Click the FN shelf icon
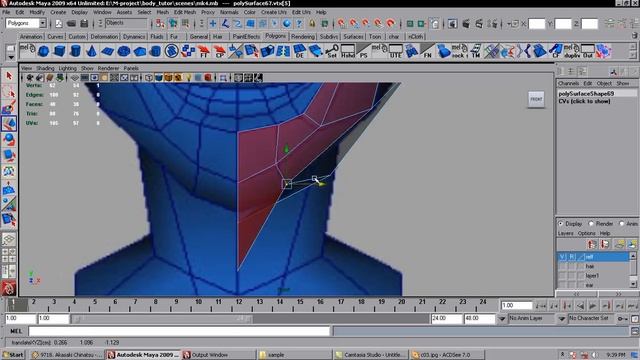 pos(427,51)
